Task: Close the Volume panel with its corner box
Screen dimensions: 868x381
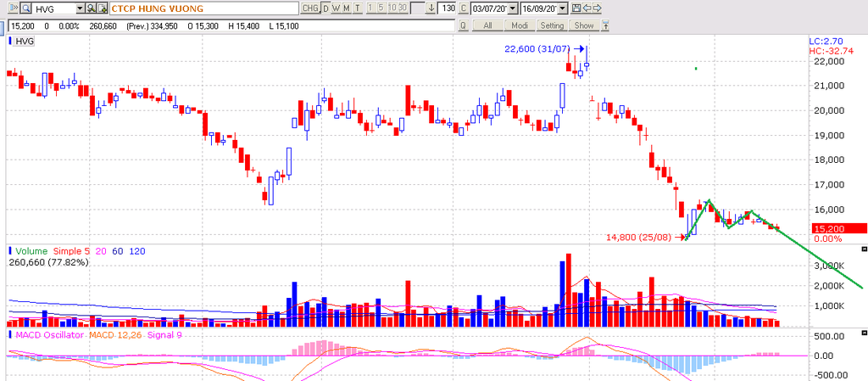Action: pyautogui.click(x=863, y=249)
